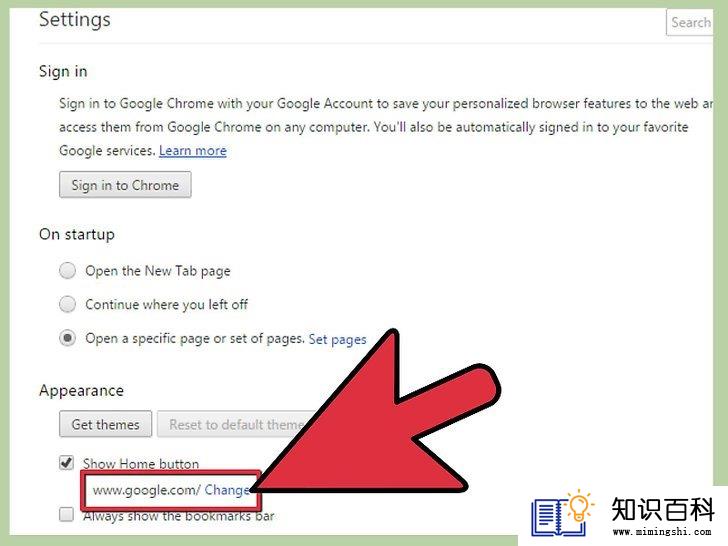Click the Settings page title
The width and height of the screenshot is (728, 546).
(75, 20)
